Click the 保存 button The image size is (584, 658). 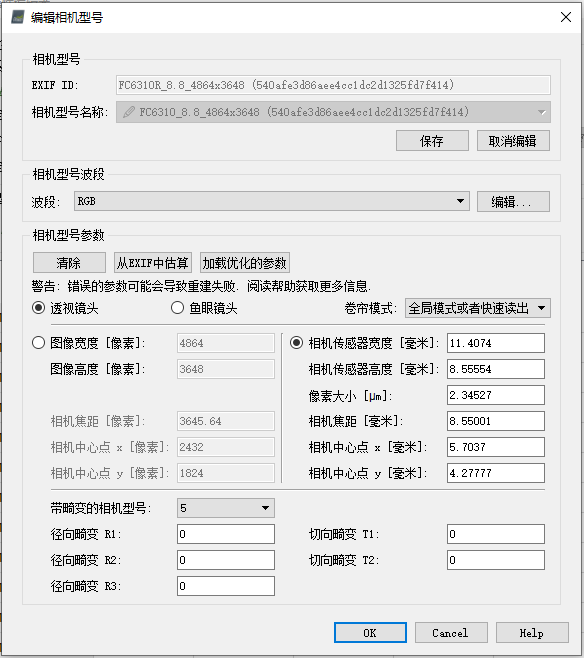[x=432, y=141]
